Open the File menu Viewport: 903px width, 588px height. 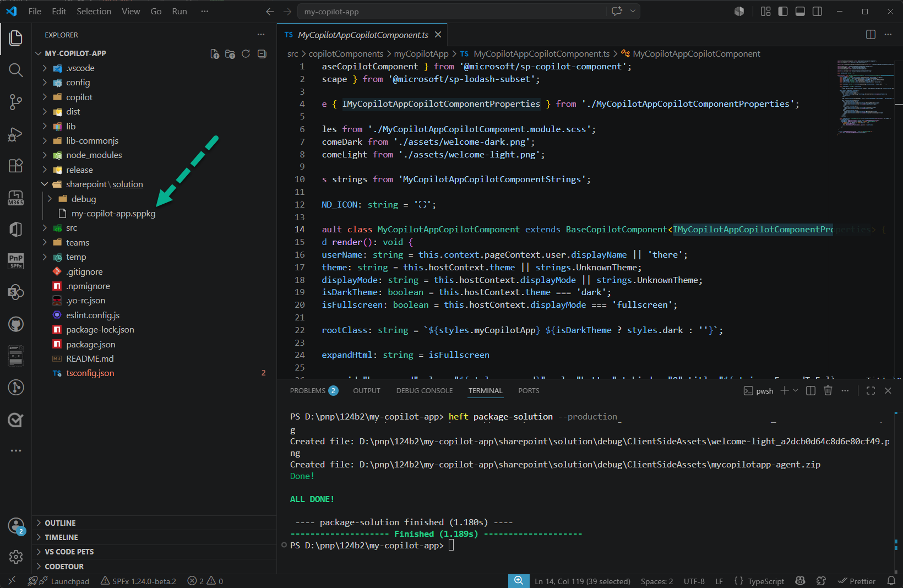35,11
